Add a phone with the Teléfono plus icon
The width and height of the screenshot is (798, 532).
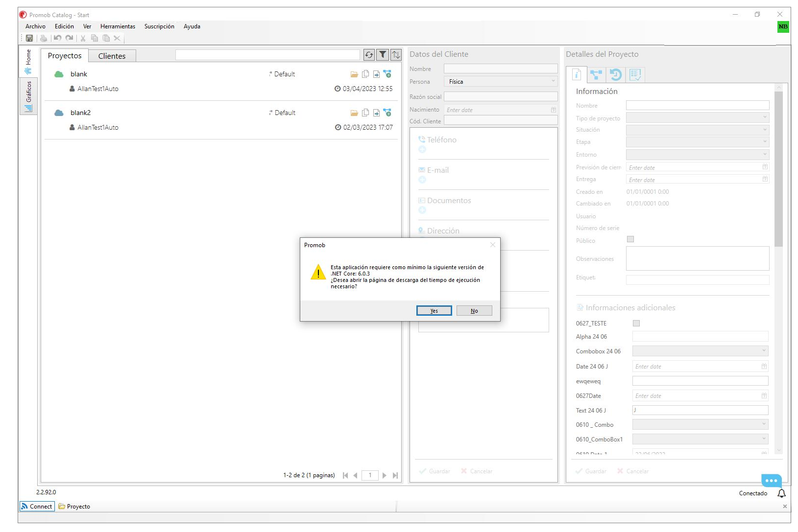coord(422,150)
